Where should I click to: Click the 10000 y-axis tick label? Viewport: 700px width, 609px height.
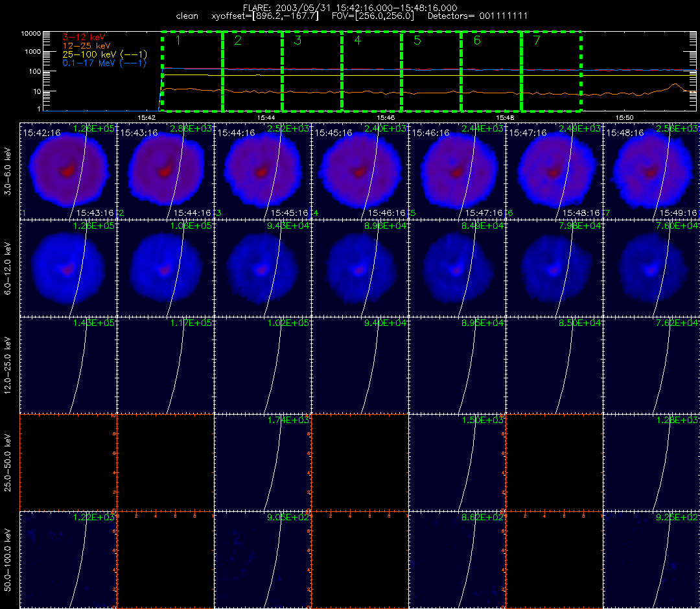pos(32,34)
